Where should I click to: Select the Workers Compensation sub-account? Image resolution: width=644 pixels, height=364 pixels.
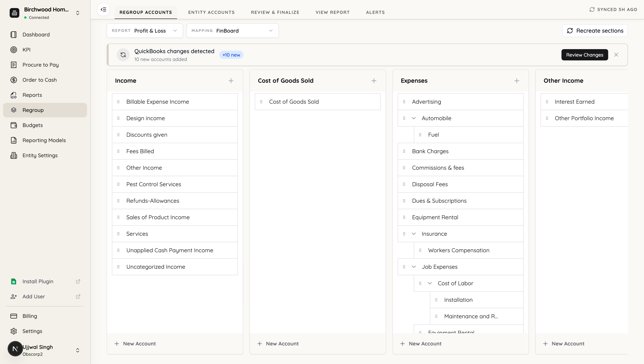[x=469, y=250]
